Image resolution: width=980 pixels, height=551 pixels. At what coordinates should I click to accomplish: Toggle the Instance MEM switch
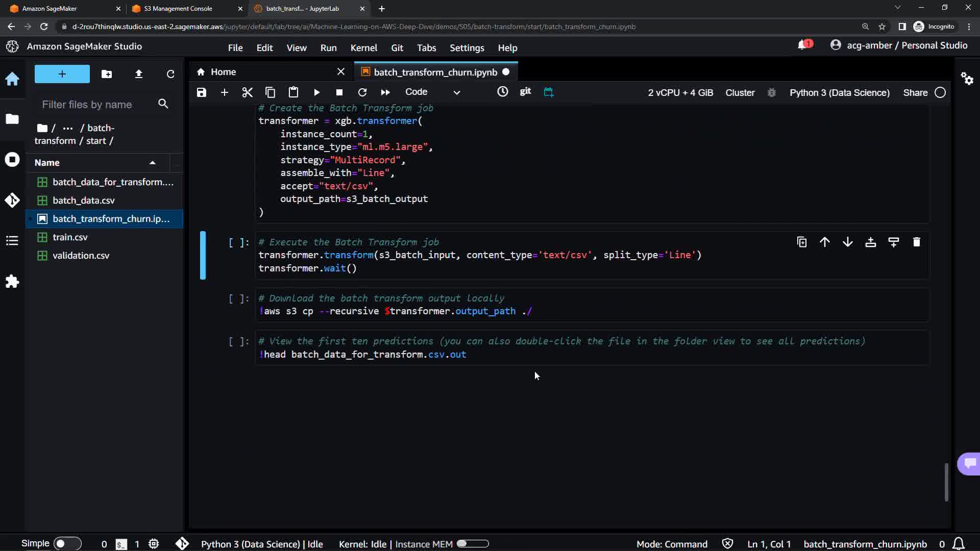tap(473, 544)
